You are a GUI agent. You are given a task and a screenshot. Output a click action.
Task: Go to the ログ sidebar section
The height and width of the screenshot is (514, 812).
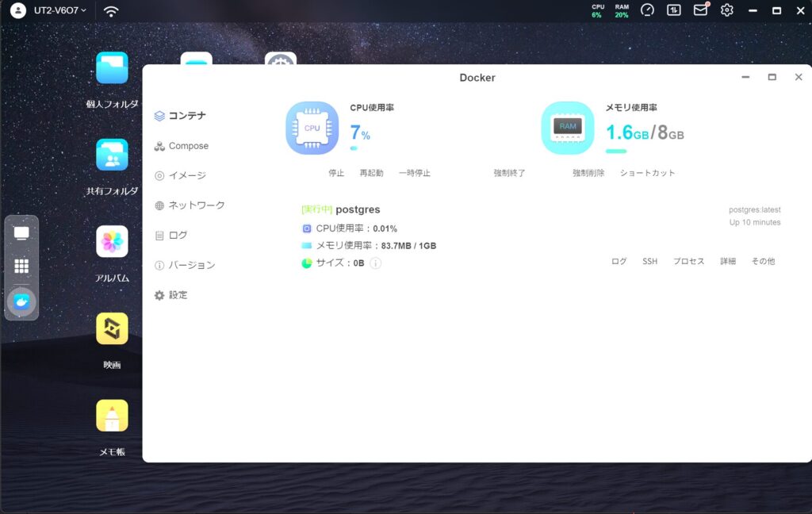[171, 236]
